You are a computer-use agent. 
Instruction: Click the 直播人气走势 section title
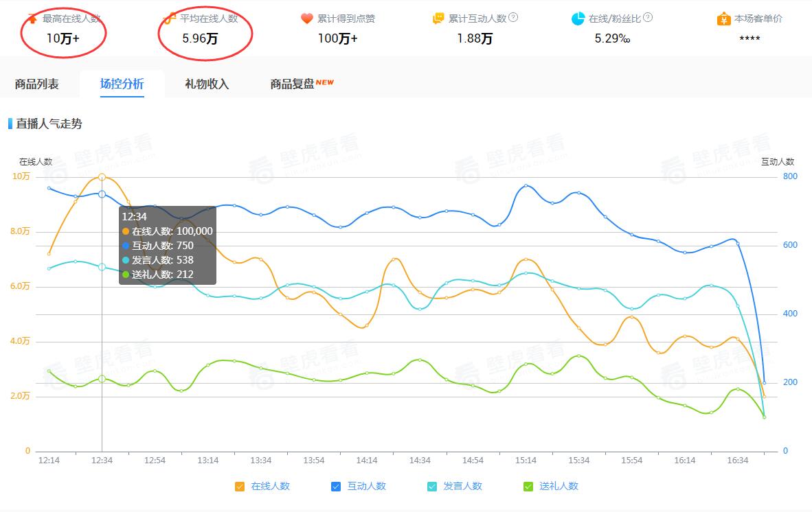(x=49, y=124)
